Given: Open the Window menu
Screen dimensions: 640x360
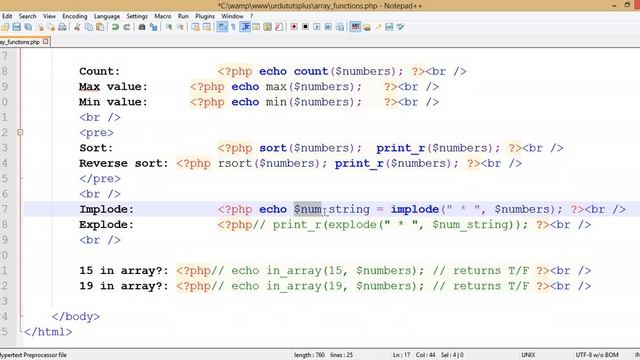Looking at the screenshot, I should click(x=232, y=16).
